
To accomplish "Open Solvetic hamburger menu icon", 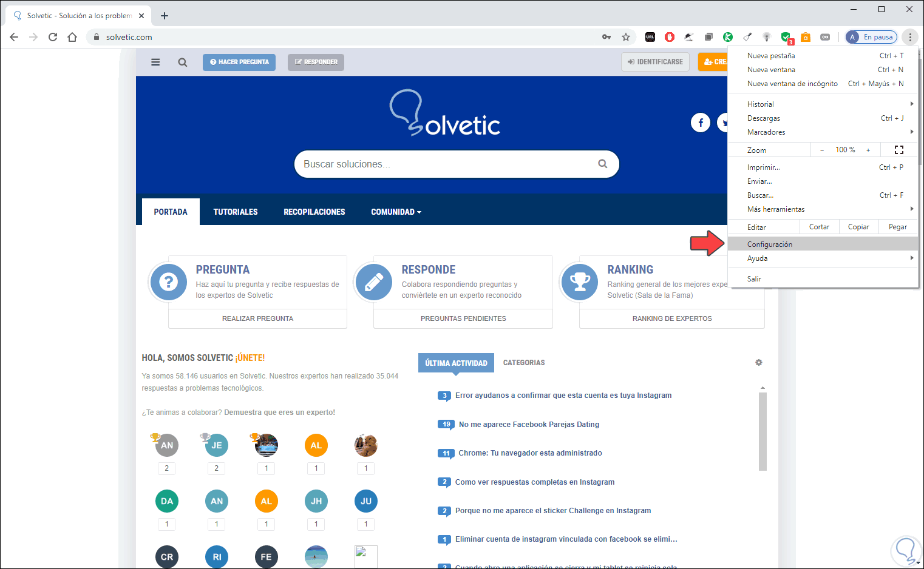I will (x=155, y=62).
